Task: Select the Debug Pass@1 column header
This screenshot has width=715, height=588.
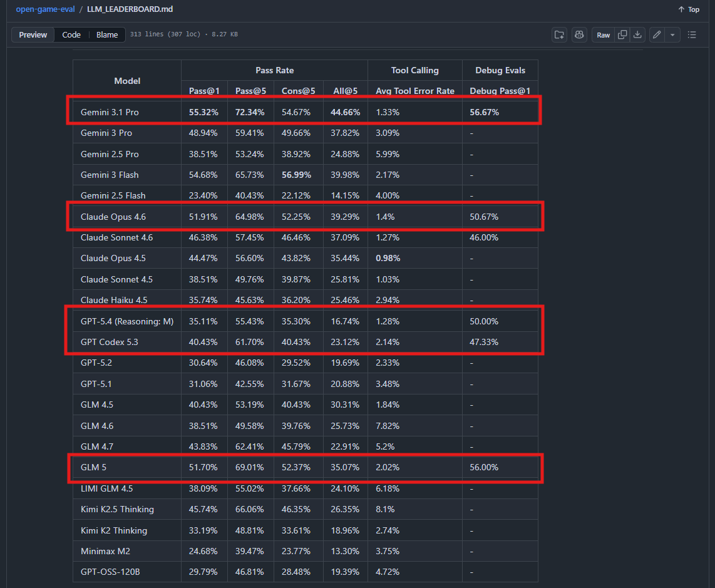Action: point(500,91)
